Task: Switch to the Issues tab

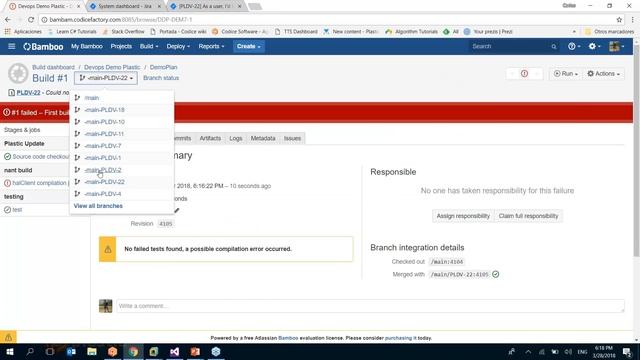Action: [292, 138]
